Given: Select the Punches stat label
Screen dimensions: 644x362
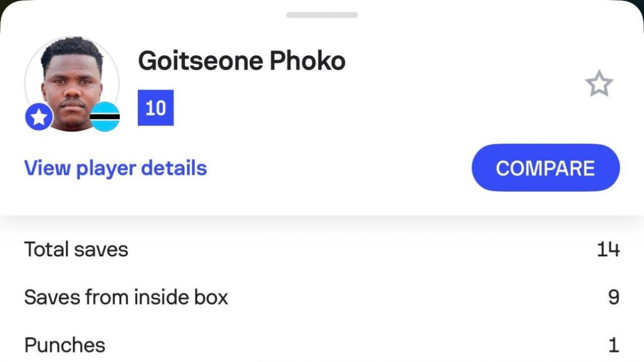Looking at the screenshot, I should tap(64, 345).
